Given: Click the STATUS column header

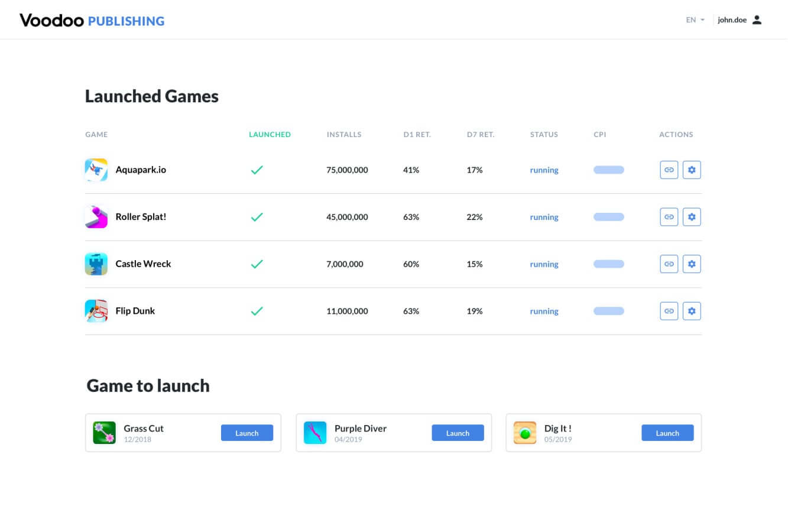Looking at the screenshot, I should click(544, 135).
